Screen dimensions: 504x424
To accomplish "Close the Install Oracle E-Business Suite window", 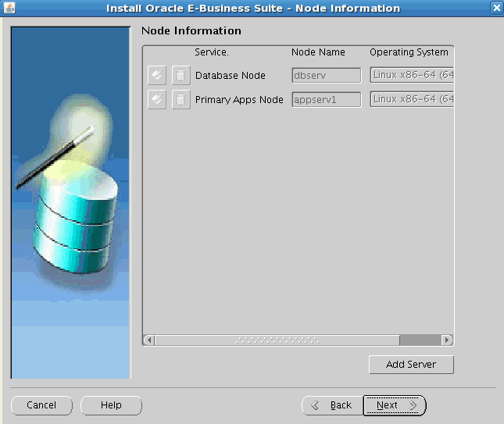I will click(497, 8).
